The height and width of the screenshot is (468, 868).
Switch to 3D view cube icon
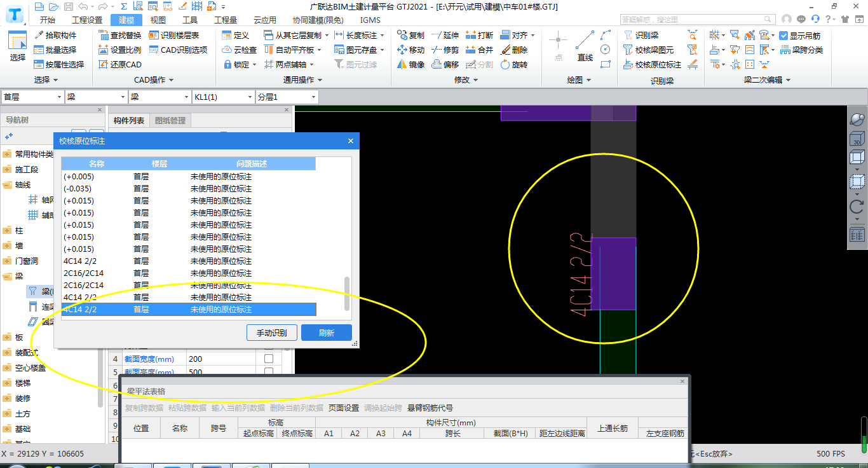pyautogui.click(x=857, y=139)
